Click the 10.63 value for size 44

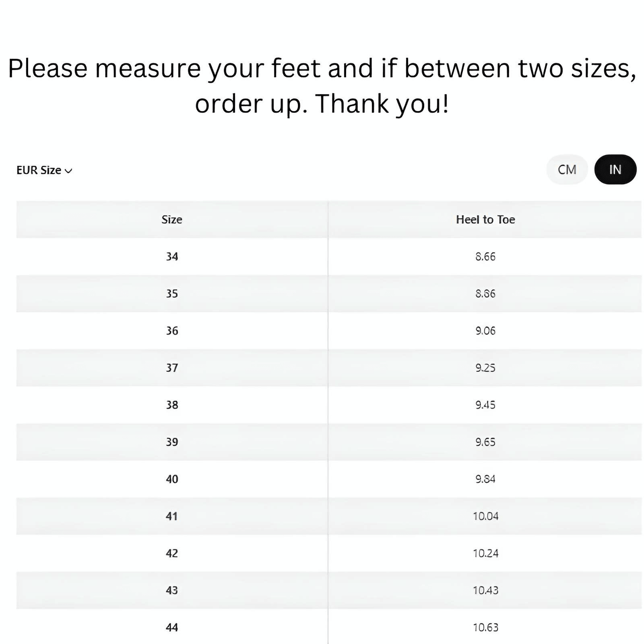coord(487,627)
